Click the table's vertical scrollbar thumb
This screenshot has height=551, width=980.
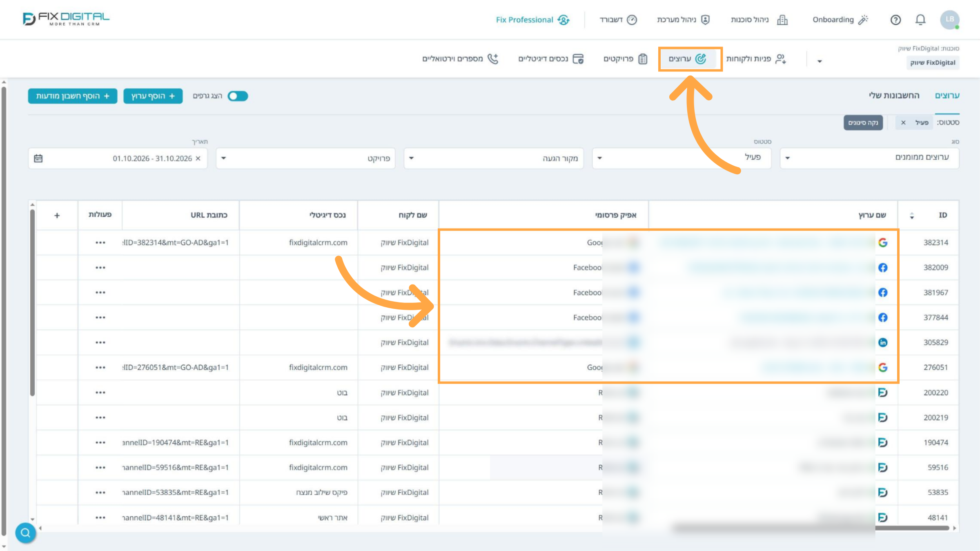pos(32,302)
